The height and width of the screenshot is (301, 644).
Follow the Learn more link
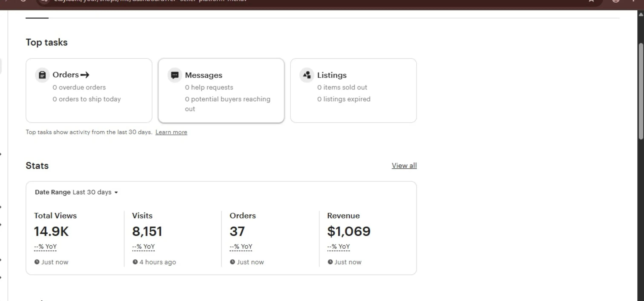pos(171,132)
